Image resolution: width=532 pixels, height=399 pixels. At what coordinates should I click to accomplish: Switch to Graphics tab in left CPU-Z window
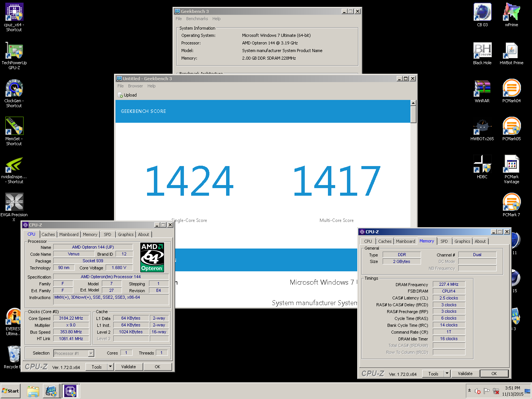pos(125,234)
